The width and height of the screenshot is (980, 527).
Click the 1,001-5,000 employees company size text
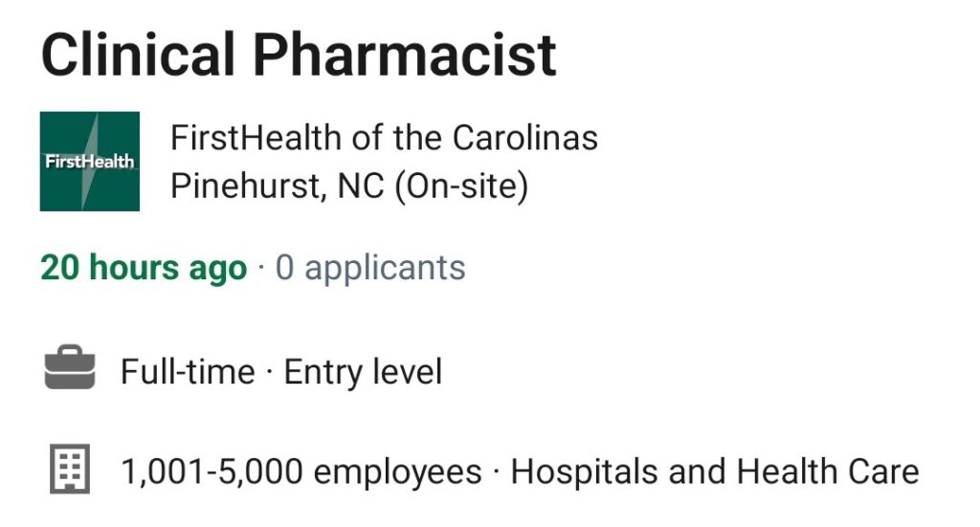point(301,472)
